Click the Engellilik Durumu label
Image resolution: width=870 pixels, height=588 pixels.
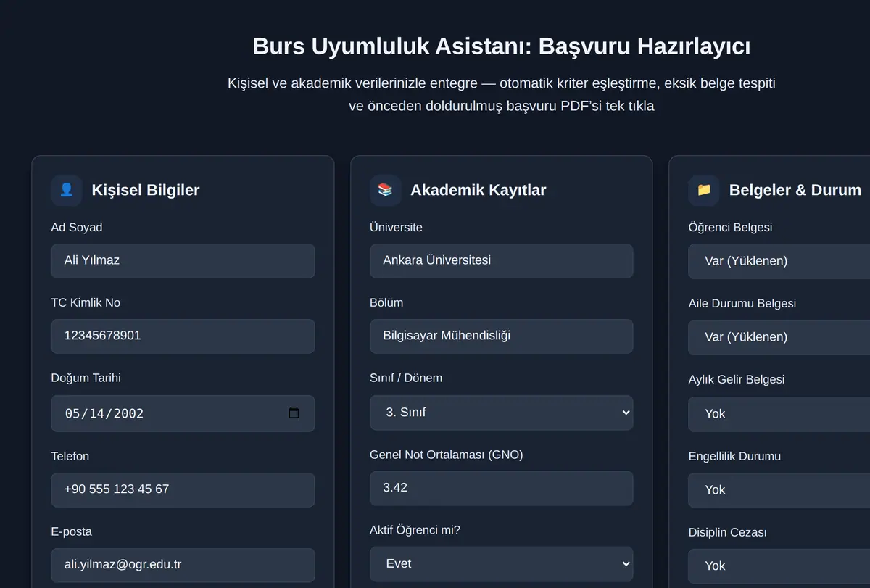pyautogui.click(x=734, y=457)
